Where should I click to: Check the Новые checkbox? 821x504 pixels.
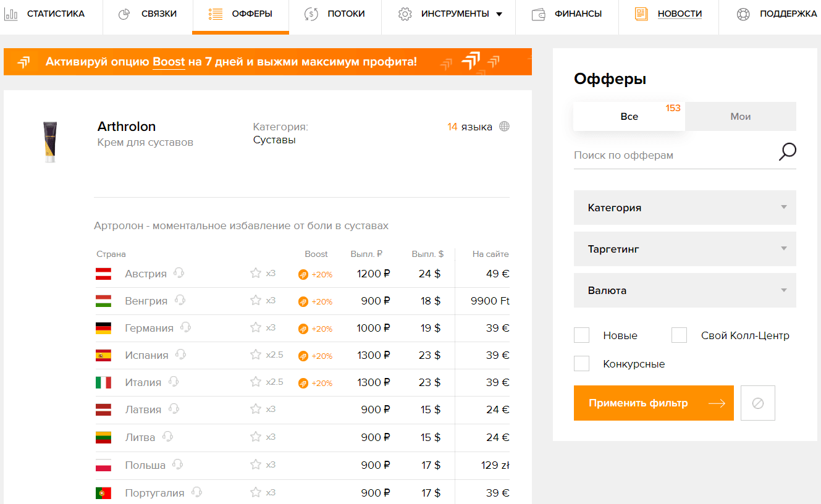click(582, 335)
